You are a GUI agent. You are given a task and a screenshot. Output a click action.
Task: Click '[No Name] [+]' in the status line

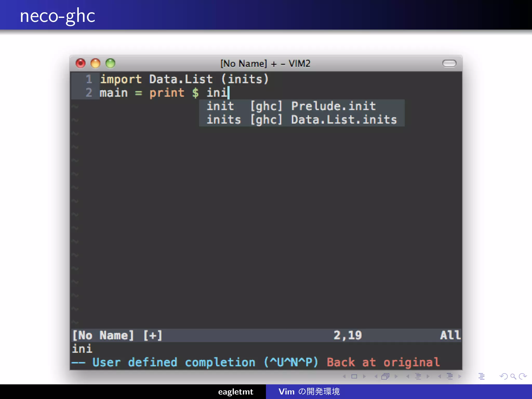[x=117, y=335]
